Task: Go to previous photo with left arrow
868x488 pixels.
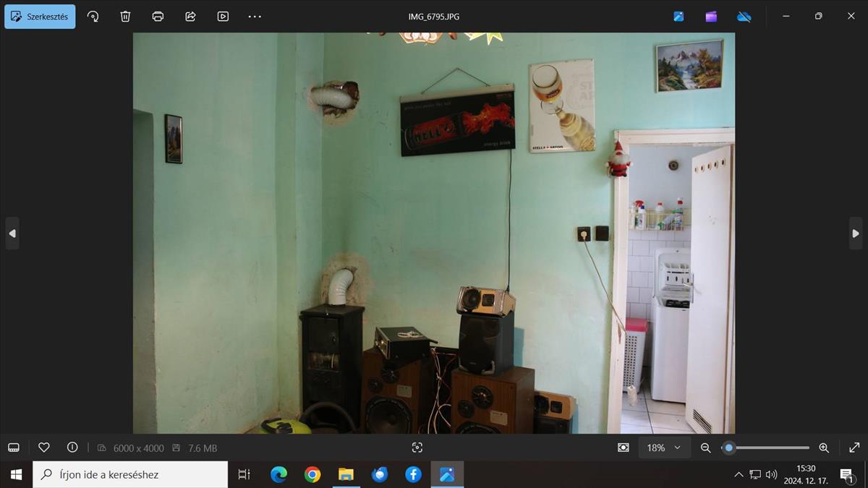Action: pos(12,234)
